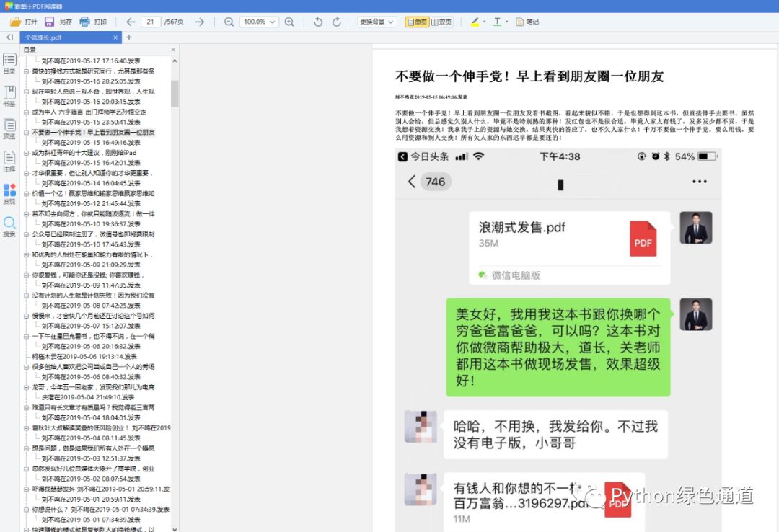Viewport: 779px width, 532px height.
Task: Zoom in with the plus magnifier
Action: click(290, 22)
